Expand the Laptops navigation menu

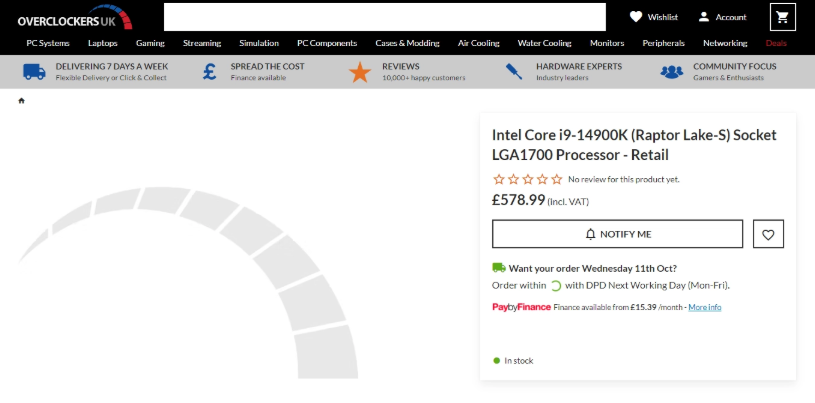(102, 43)
